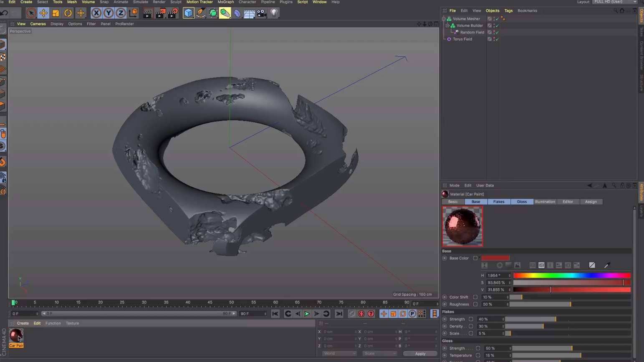Open the Camera icon in the toolbar
The height and width of the screenshot is (362, 644).
coord(262,13)
